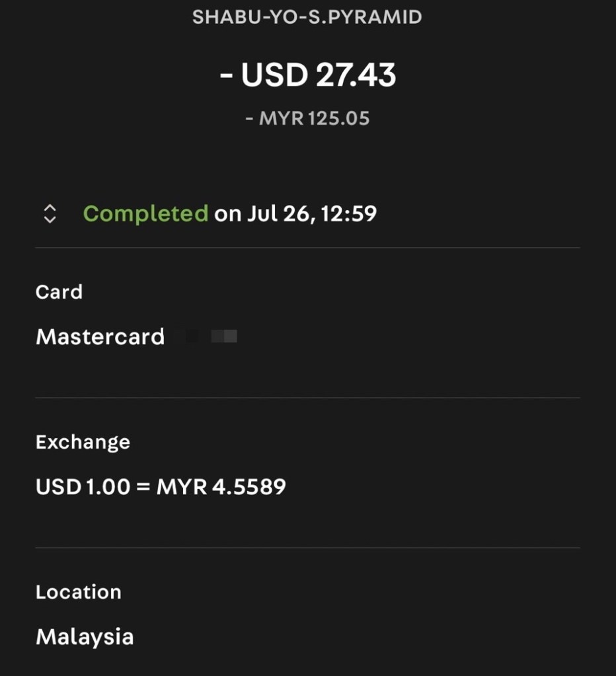Click the divider line below Completed status
The width and height of the screenshot is (616, 676).
pyautogui.click(x=307, y=248)
